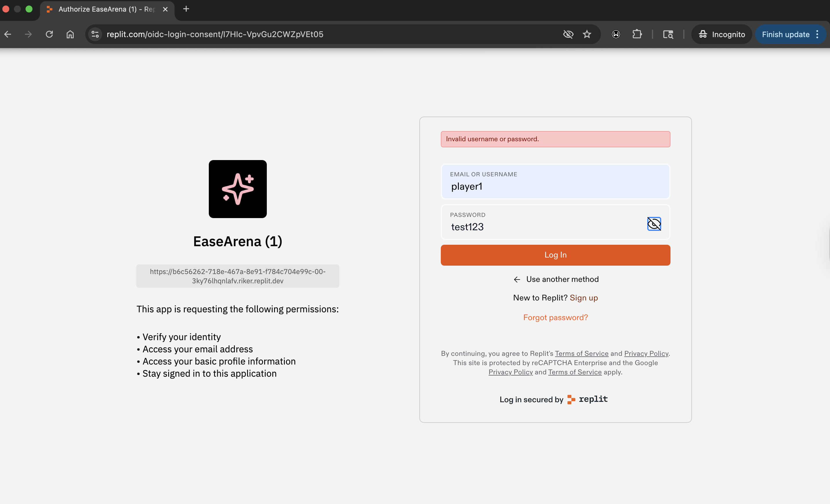Bookmark this page with the star icon

(x=587, y=34)
